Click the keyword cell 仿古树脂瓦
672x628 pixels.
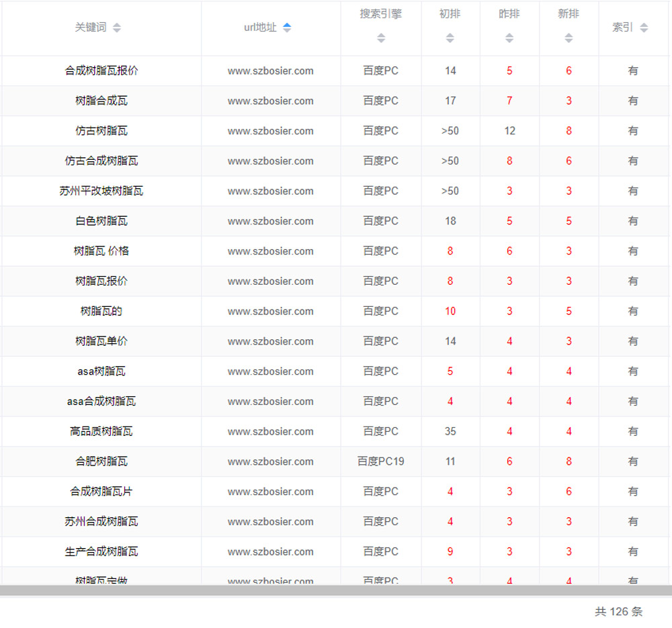pos(101,131)
